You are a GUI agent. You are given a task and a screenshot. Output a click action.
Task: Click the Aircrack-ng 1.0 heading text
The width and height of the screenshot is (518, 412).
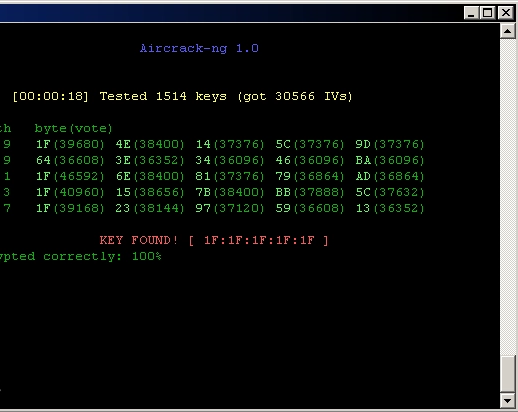pos(199,48)
